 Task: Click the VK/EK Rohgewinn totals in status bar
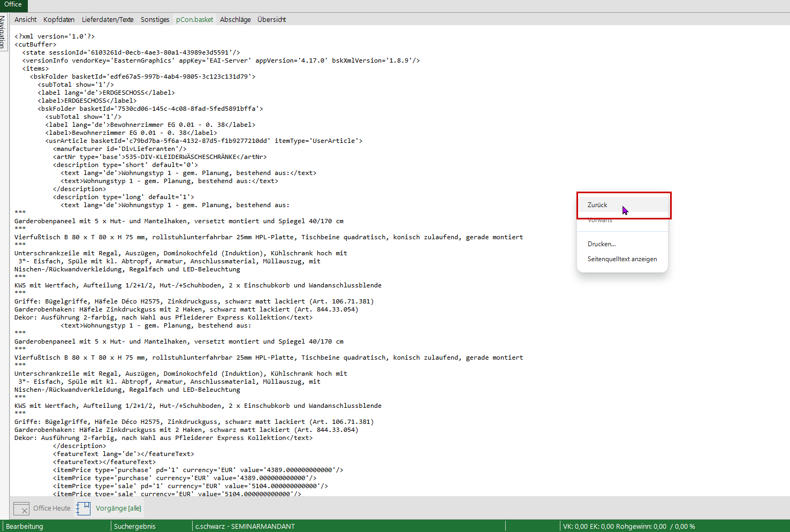click(629, 526)
